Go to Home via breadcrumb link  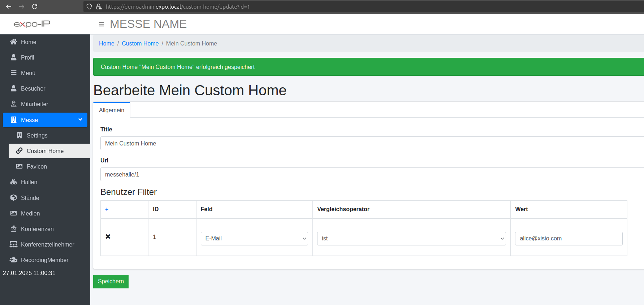[107, 44]
